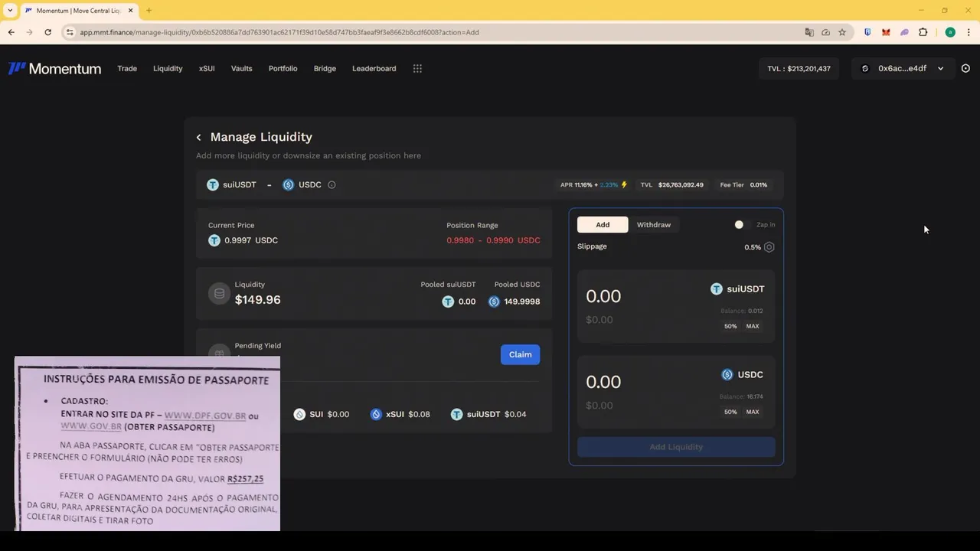Viewport: 980px width, 551px height.
Task: Open the Leaderboard page
Action: coord(374,68)
